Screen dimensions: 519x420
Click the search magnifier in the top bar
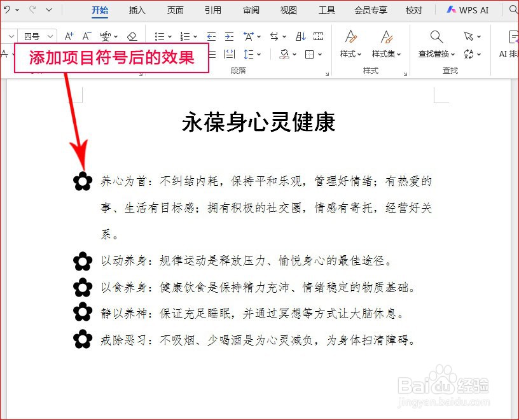513,10
